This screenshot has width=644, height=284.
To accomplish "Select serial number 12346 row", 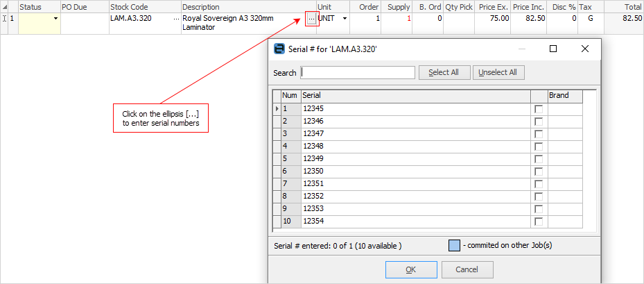I will (x=416, y=122).
